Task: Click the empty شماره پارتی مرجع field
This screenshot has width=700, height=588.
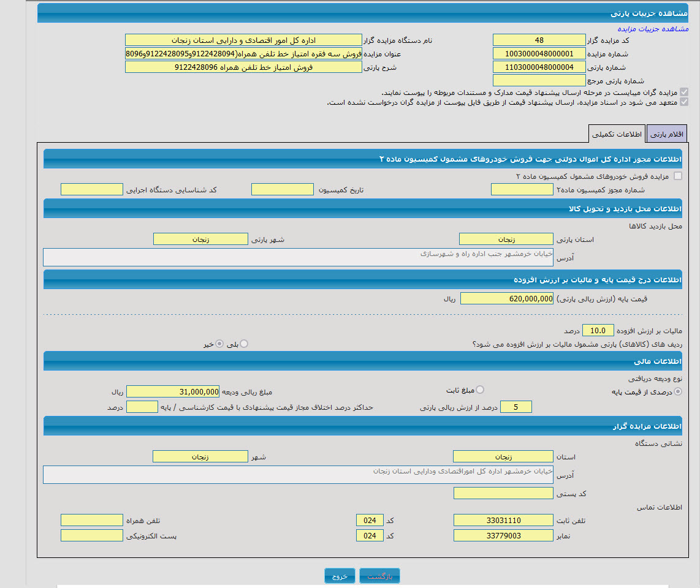Action: pyautogui.click(x=539, y=80)
